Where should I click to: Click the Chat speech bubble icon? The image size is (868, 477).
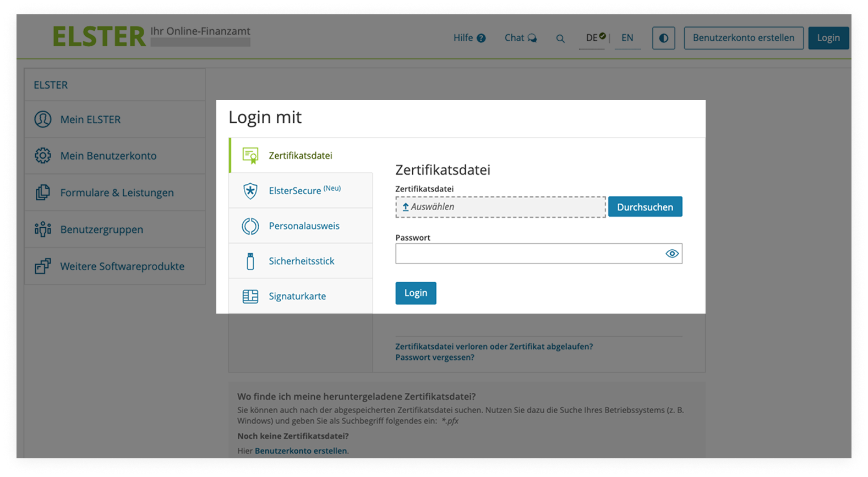(532, 39)
